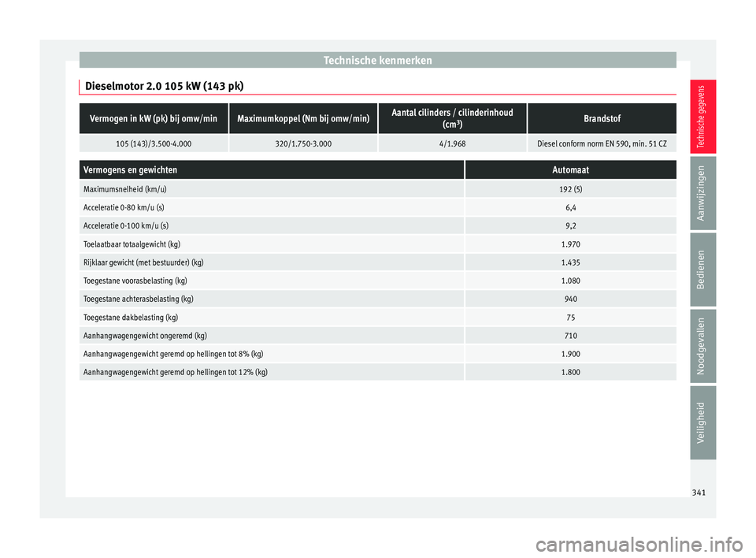This screenshot has width=756, height=558.
Task: Click the Acceleratie 0-100 km/u value 9,2
Action: 570,226
